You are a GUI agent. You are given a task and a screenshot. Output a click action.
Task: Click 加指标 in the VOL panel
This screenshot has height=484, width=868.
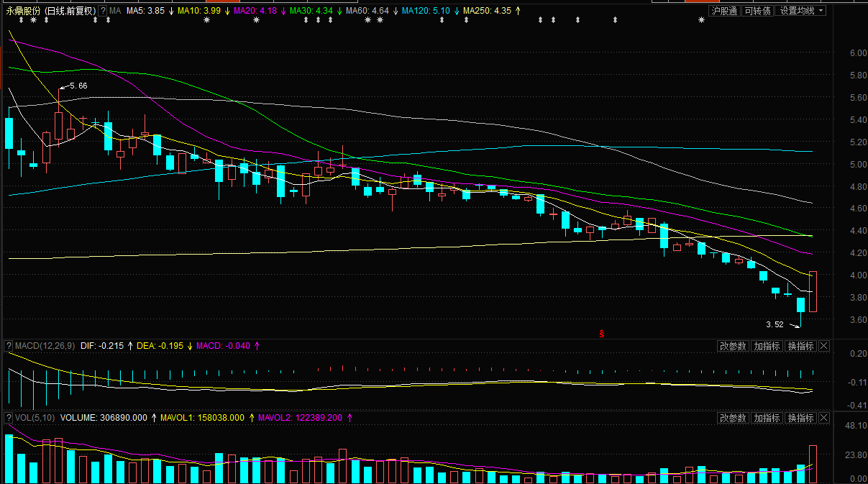coord(767,418)
